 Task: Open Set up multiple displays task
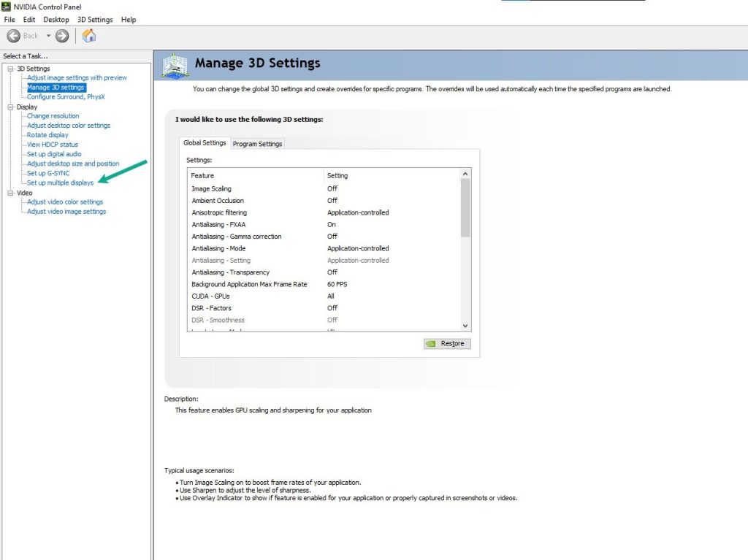click(x=60, y=183)
